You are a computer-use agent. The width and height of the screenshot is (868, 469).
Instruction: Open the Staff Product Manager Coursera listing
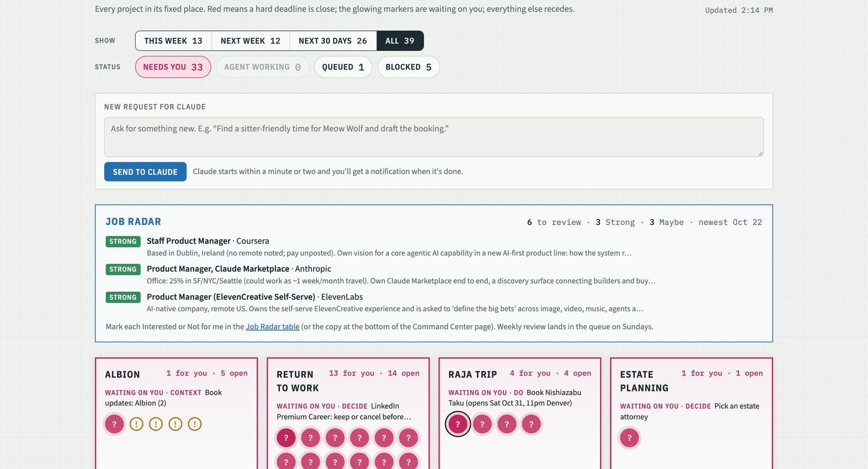pyautogui.click(x=208, y=241)
